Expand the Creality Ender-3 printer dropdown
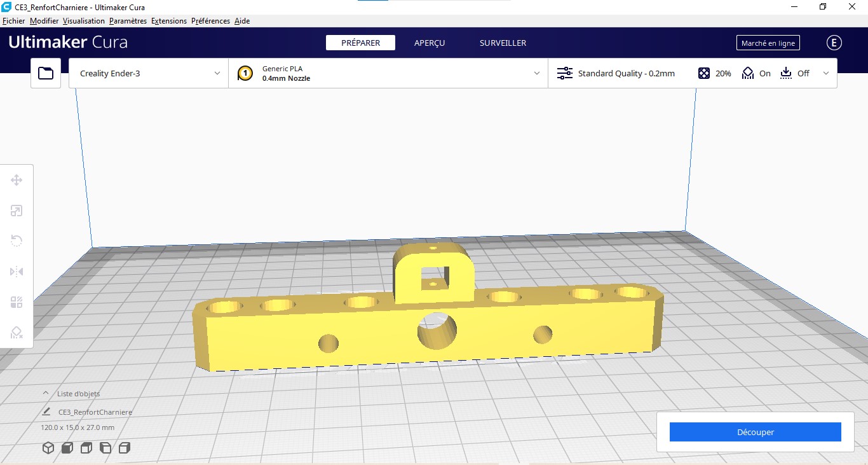The height and width of the screenshot is (465, 868). [x=148, y=73]
